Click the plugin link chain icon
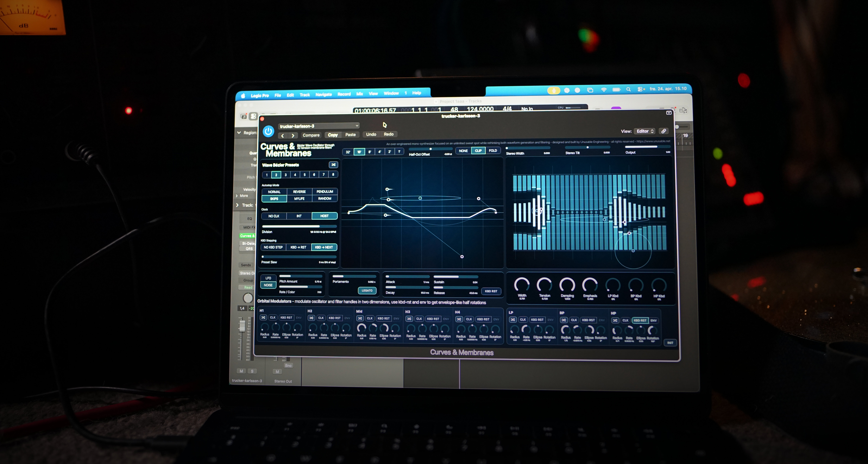 click(663, 131)
